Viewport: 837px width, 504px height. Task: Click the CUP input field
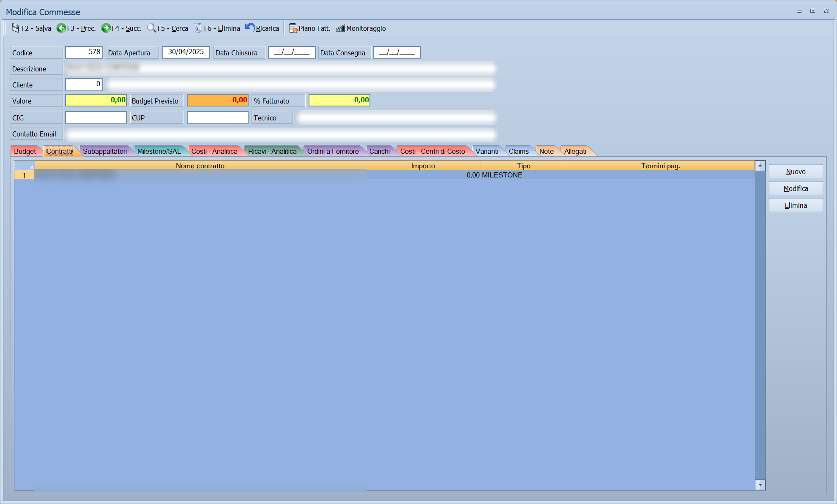(x=218, y=117)
